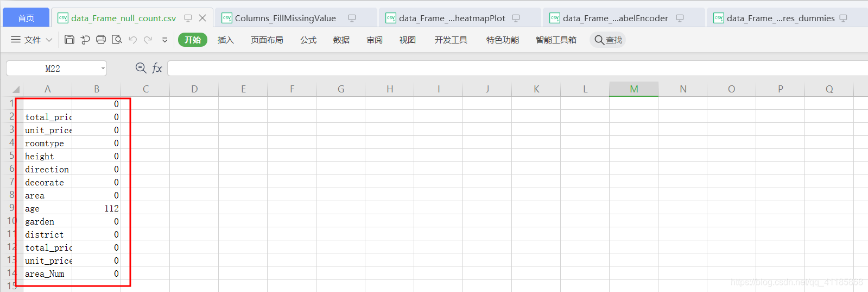Click cell containing age

[x=48, y=208]
